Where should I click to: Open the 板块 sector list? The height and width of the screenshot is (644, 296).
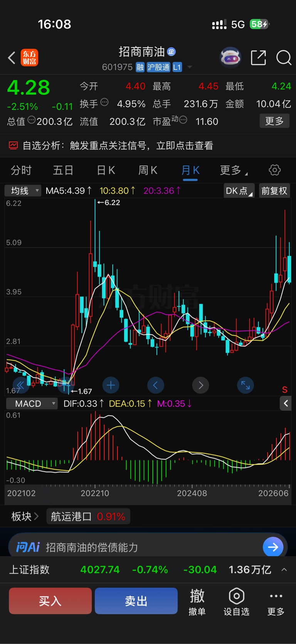pos(25,516)
